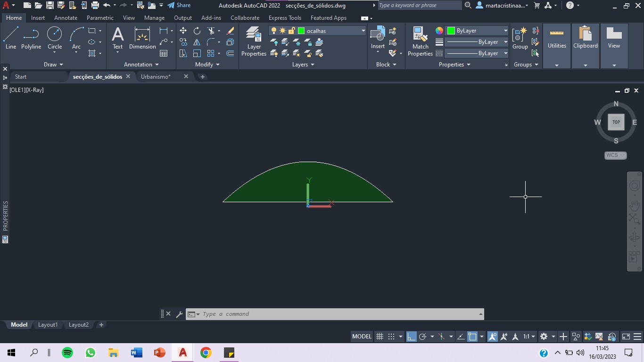This screenshot has height=362, width=644.
Task: Switch to Layout1 tab
Action: (48, 325)
